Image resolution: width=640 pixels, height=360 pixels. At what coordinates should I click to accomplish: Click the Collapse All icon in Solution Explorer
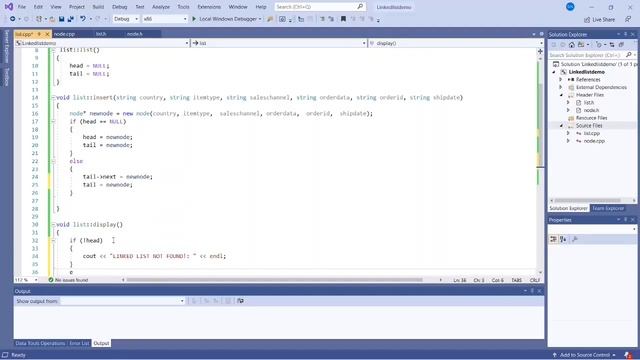click(621, 45)
